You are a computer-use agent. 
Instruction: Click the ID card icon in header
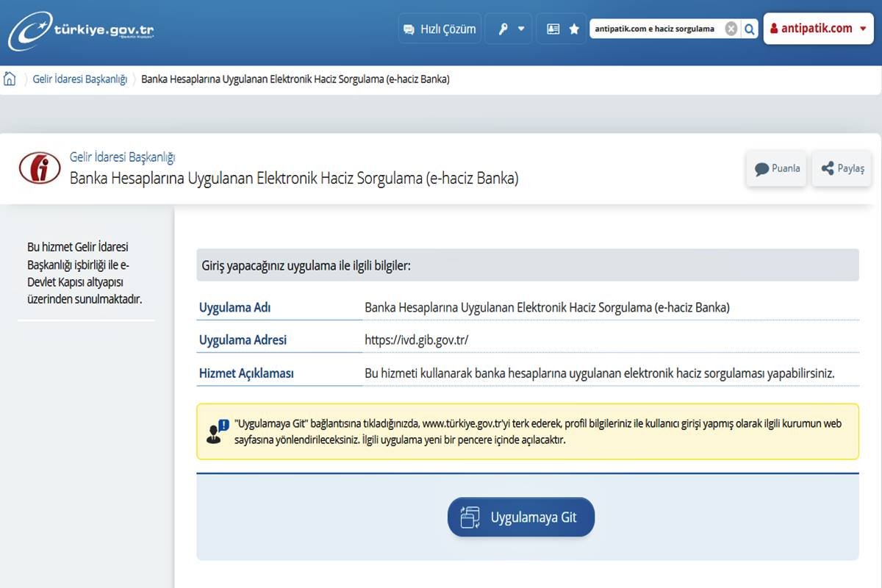[x=553, y=29]
